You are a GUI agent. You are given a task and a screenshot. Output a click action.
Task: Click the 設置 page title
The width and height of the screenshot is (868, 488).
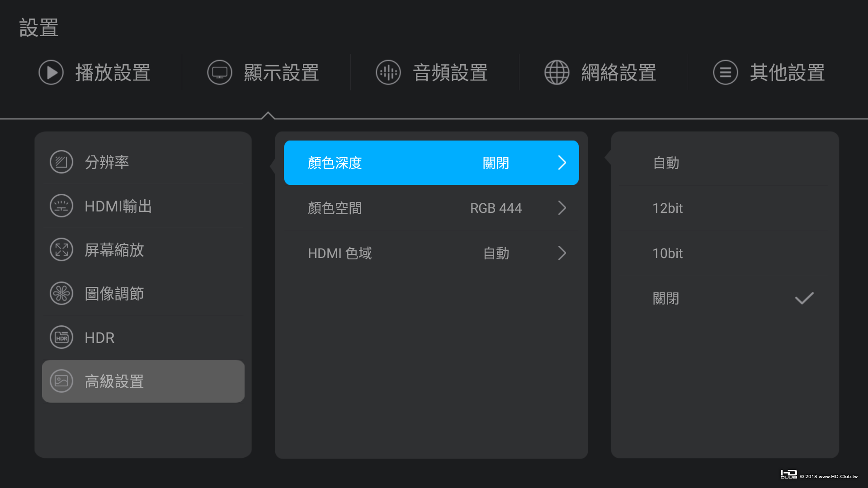point(39,28)
